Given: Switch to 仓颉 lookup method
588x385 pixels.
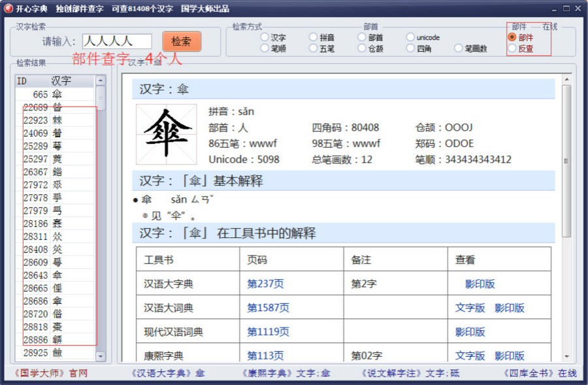Looking at the screenshot, I should [x=362, y=48].
